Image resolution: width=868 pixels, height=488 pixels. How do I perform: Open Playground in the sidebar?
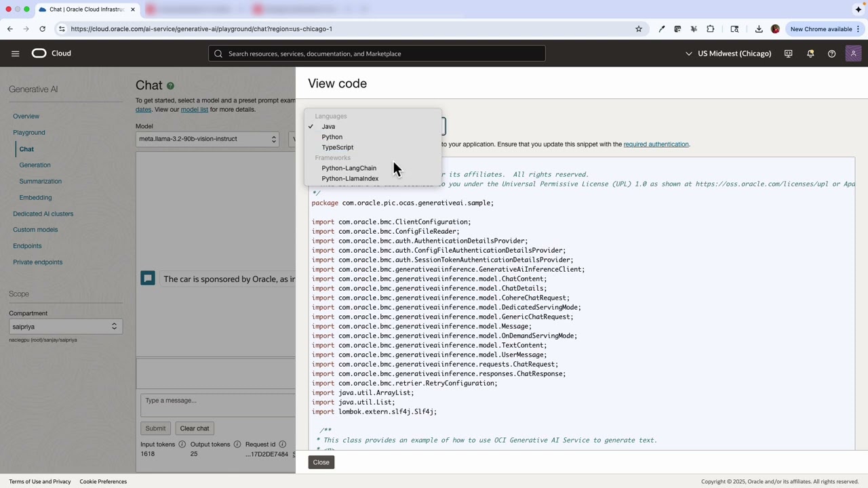point(29,133)
